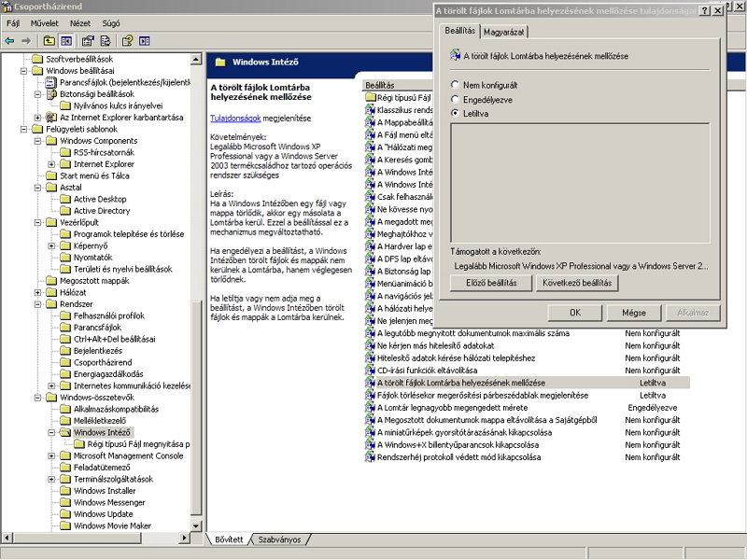Viewport: 747px width, 560px height.
Task: Click the Beállítás column header
Action: pos(397,85)
